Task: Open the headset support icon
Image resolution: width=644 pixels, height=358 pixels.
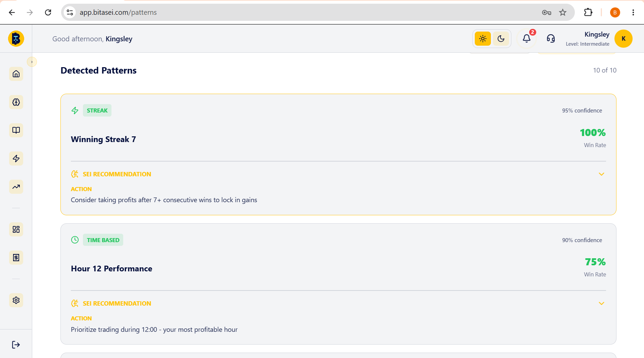Action: pyautogui.click(x=551, y=39)
